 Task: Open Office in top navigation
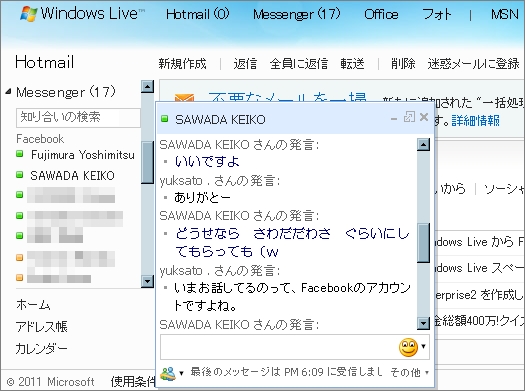[x=381, y=14]
